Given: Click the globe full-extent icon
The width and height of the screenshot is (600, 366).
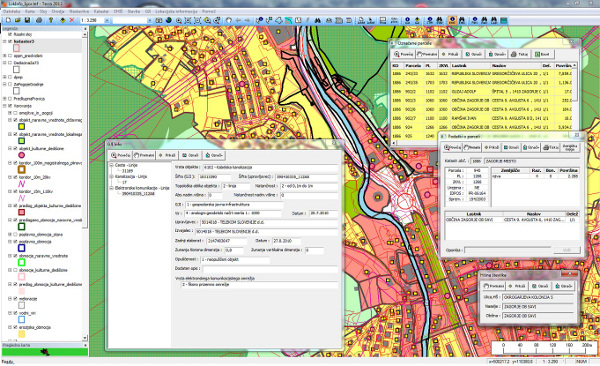Looking at the screenshot, I should (x=168, y=20).
